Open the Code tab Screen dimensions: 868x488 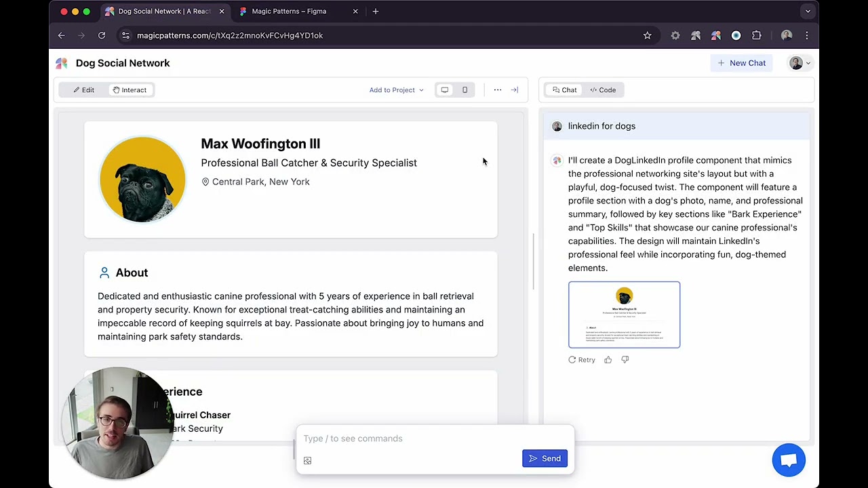[603, 89]
